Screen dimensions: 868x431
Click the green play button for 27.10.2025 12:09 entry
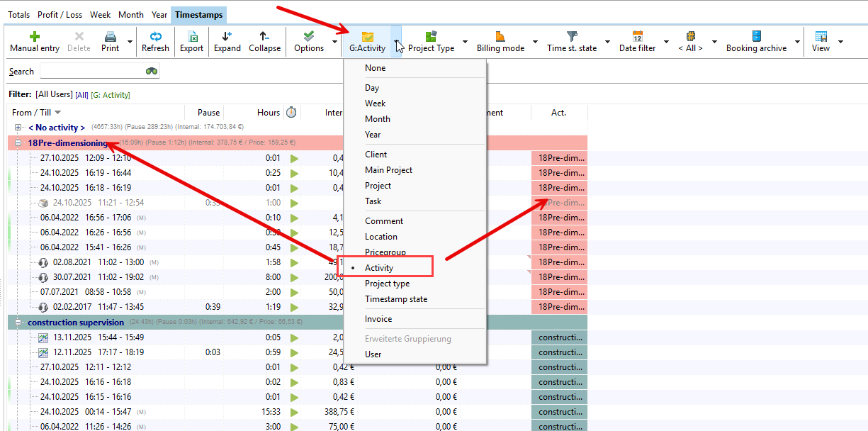(x=294, y=158)
